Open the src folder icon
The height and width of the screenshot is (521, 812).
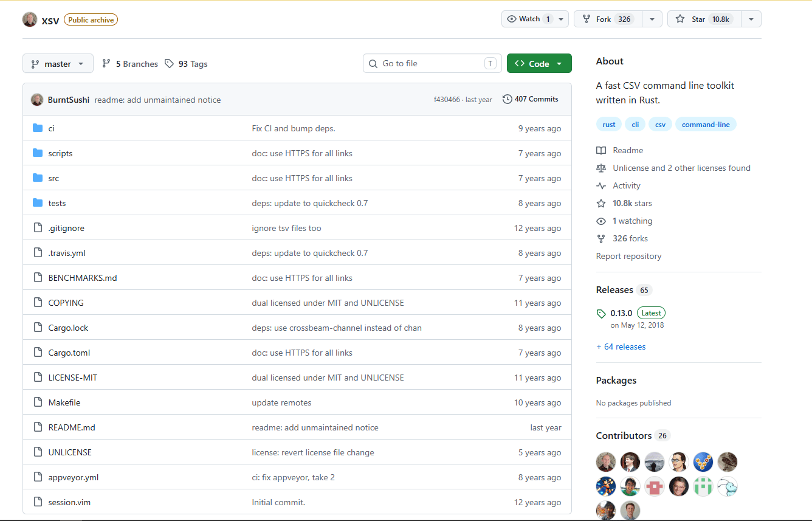[x=38, y=178]
